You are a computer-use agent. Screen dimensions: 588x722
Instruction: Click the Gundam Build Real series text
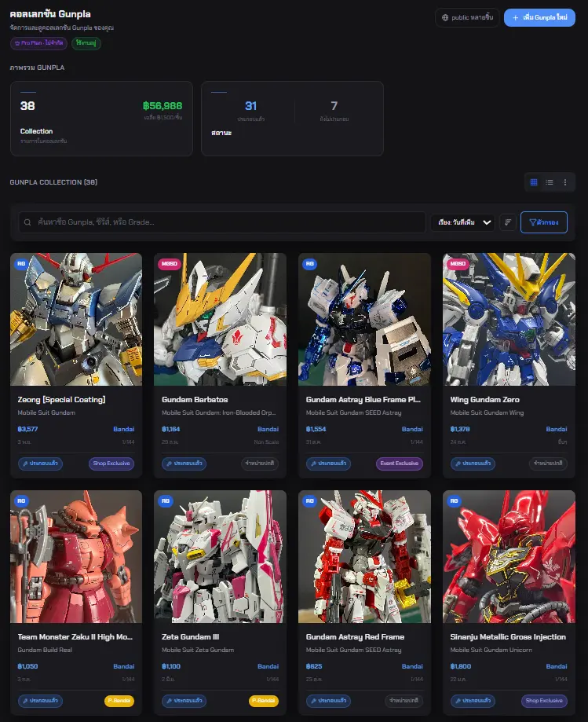(45, 650)
